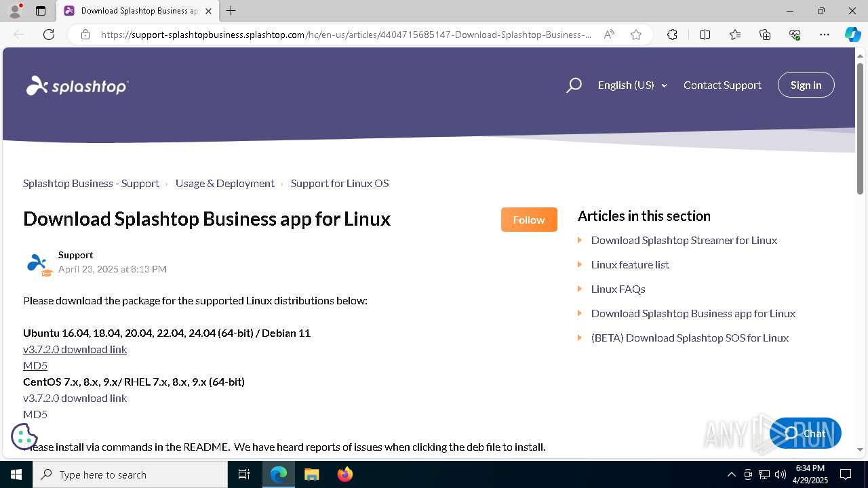The width and height of the screenshot is (868, 488).
Task: Open the Edge profile icon
Action: [14, 11]
